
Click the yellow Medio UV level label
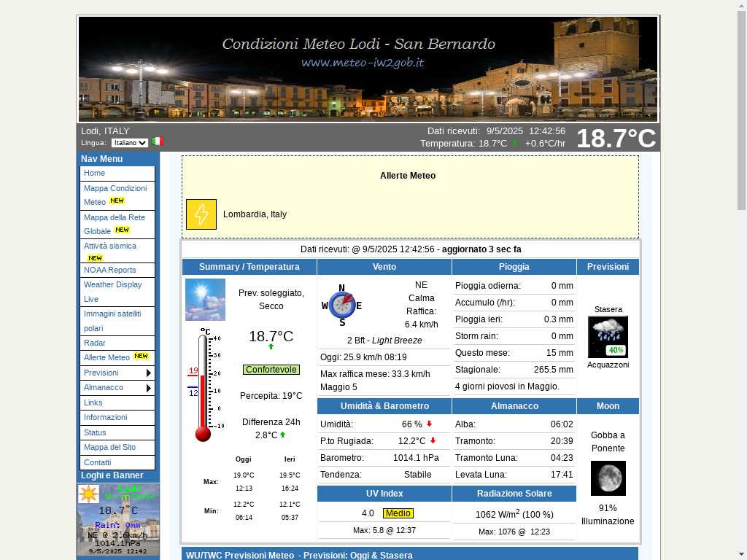pos(398,513)
